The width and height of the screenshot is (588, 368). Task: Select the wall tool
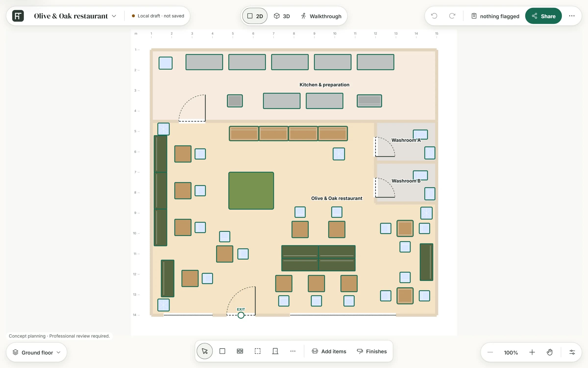pos(240,351)
